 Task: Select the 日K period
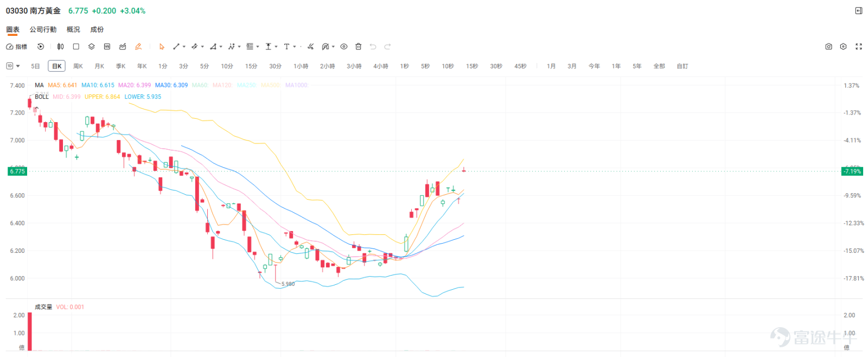56,66
